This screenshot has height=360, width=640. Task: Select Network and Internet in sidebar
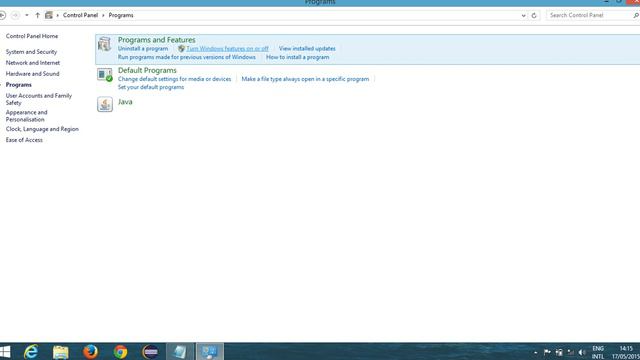pyautogui.click(x=33, y=63)
